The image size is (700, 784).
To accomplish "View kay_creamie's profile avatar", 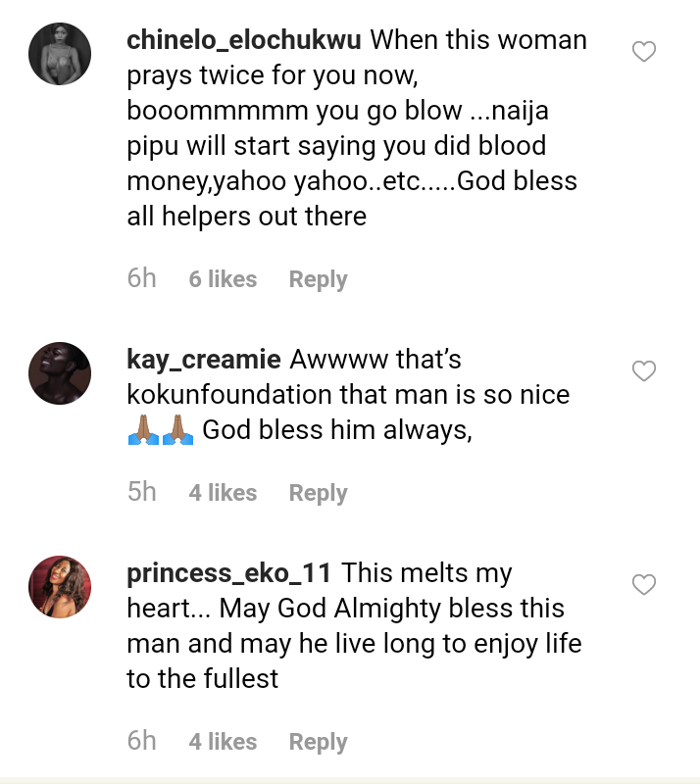I will (x=60, y=373).
